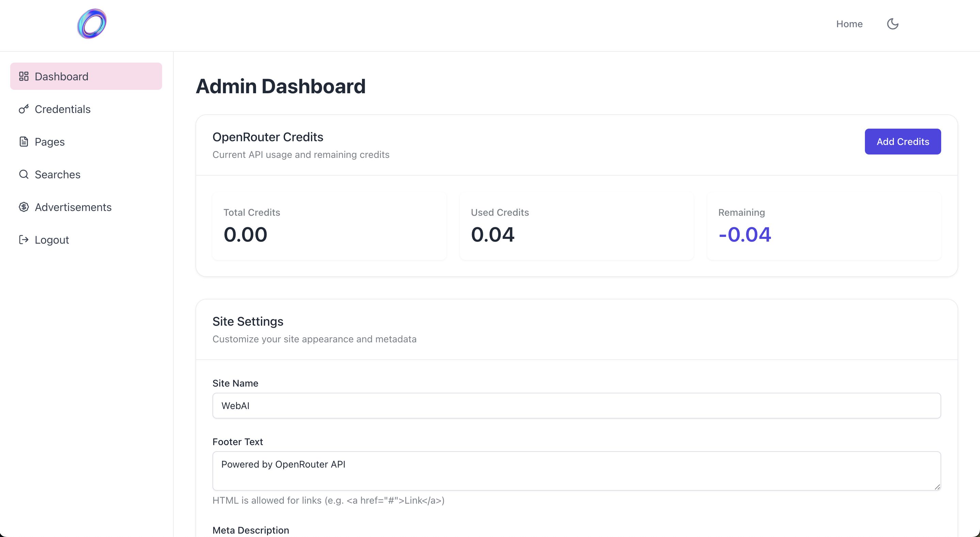Click the Admin Dashboard heading

(x=280, y=86)
